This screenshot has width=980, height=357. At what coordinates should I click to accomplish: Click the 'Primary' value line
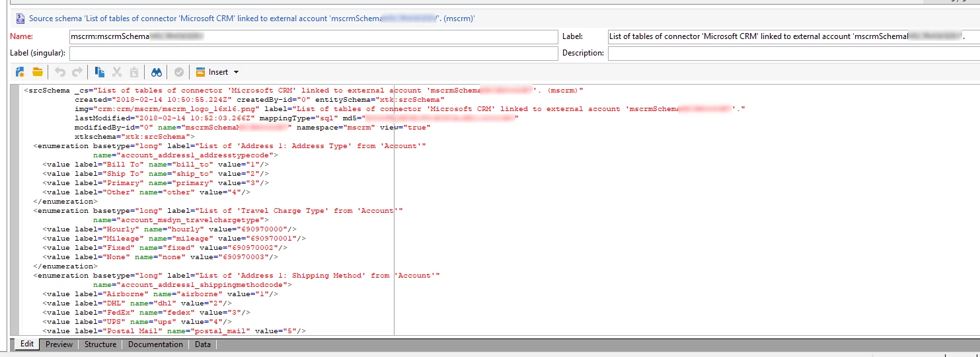(155, 182)
